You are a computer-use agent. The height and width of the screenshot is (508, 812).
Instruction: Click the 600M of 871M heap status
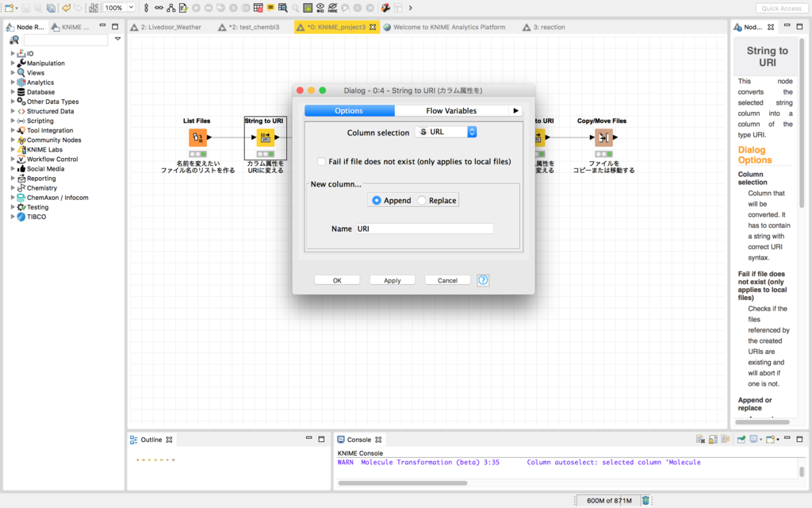coord(609,500)
